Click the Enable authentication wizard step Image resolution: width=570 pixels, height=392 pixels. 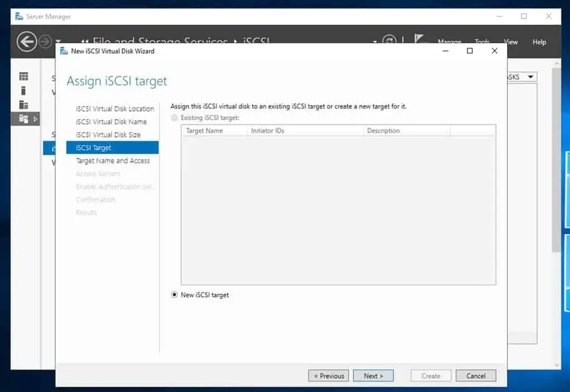coord(115,186)
